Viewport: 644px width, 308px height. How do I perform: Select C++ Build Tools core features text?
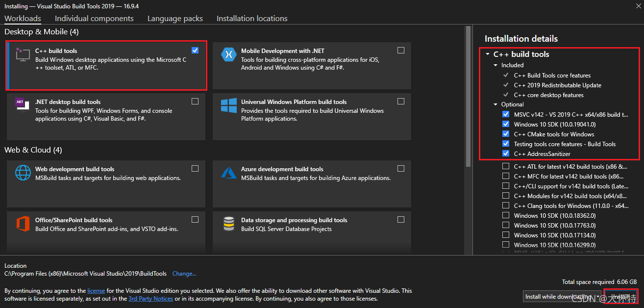(x=552, y=76)
